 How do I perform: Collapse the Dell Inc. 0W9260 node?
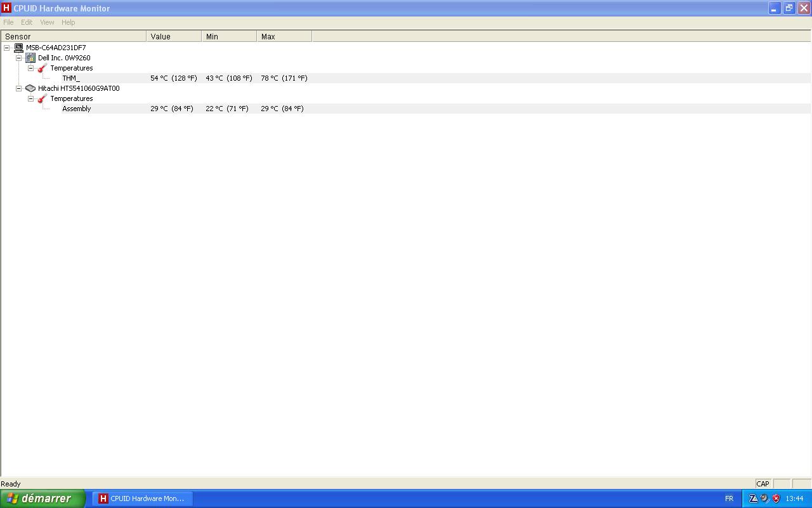click(x=19, y=58)
